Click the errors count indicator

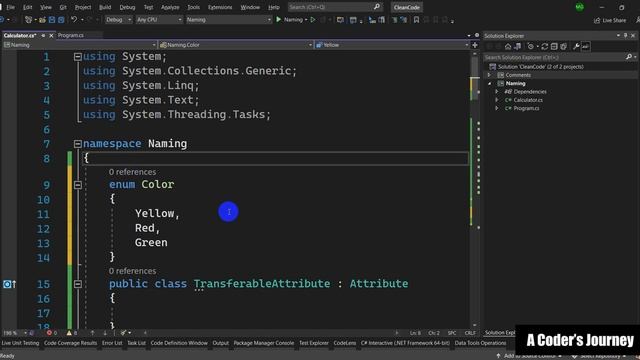[x=52, y=333]
